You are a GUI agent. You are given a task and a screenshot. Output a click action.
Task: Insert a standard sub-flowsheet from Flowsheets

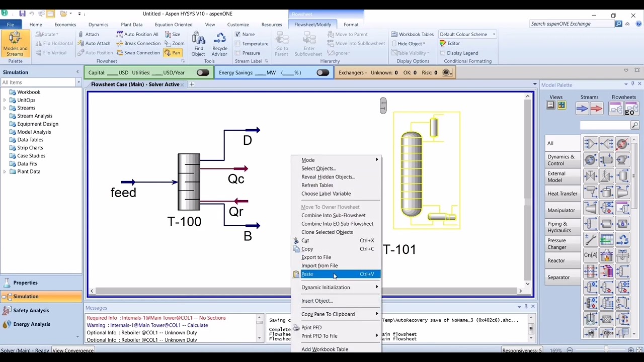point(616,108)
